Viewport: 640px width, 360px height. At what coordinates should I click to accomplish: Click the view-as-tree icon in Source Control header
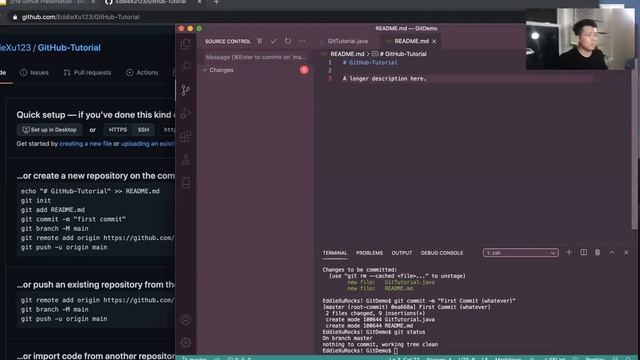[260, 41]
